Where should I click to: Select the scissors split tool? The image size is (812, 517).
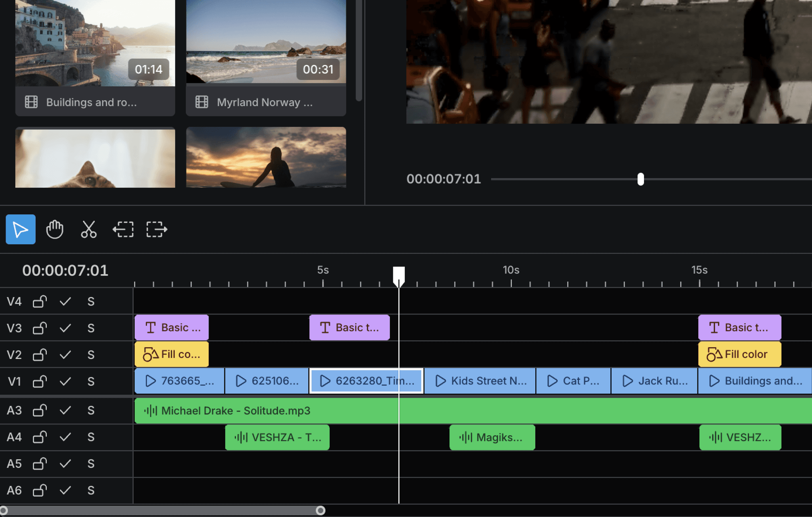point(88,229)
